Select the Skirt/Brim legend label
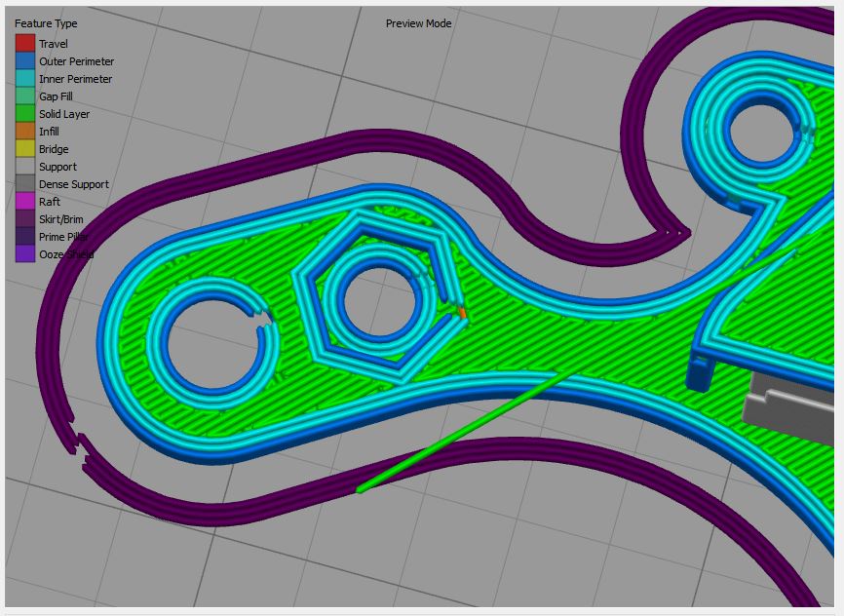Image resolution: width=844 pixels, height=616 pixels. [60, 219]
